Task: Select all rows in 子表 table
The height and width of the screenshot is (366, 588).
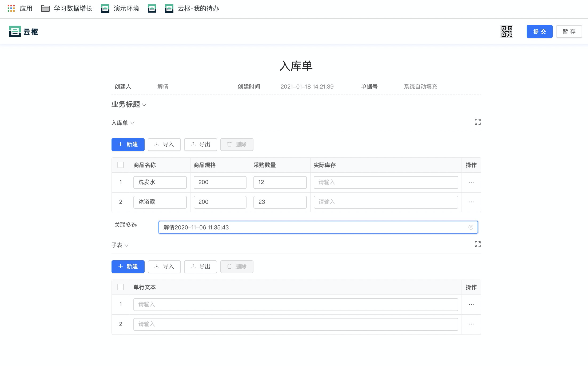Action: pos(121,287)
